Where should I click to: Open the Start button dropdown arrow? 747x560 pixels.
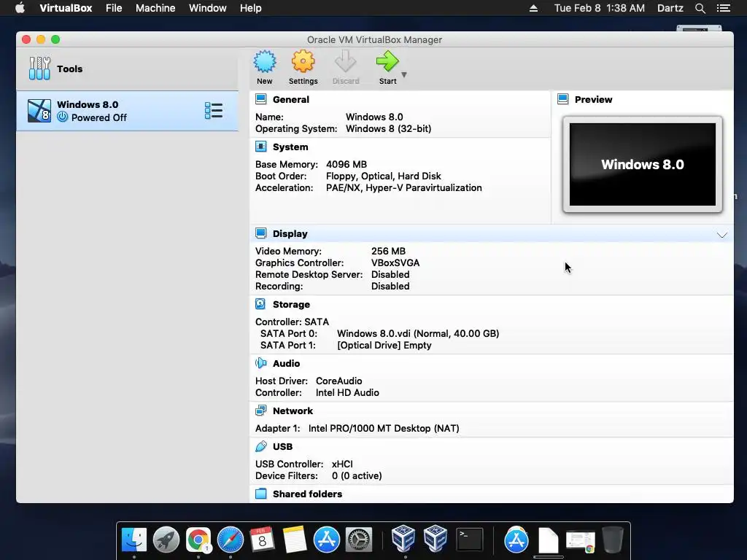(x=404, y=75)
